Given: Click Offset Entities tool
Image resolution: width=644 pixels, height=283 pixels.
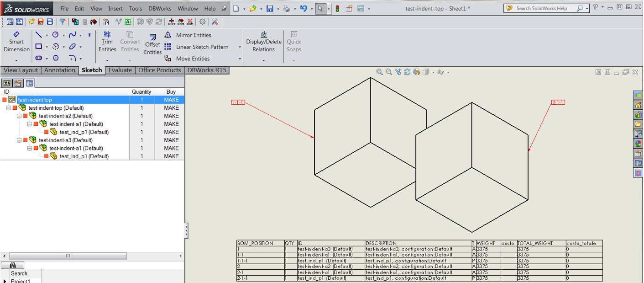Looking at the screenshot, I should 153,44.
